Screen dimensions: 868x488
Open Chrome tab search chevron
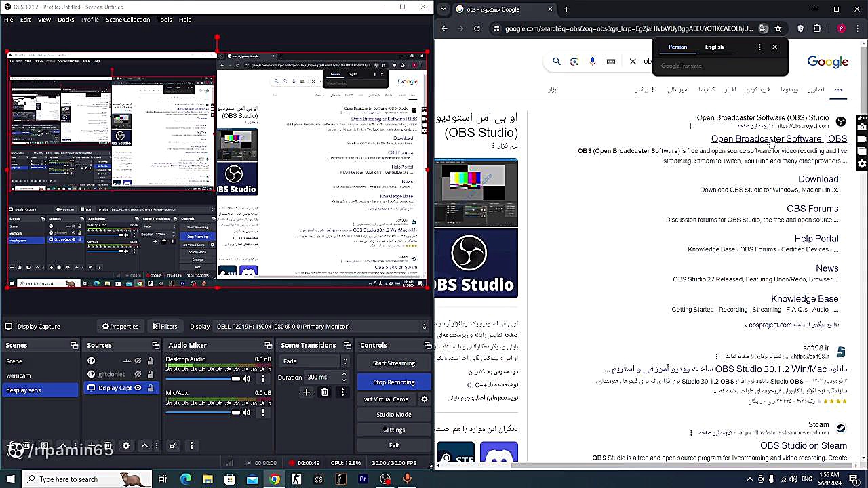click(x=443, y=9)
